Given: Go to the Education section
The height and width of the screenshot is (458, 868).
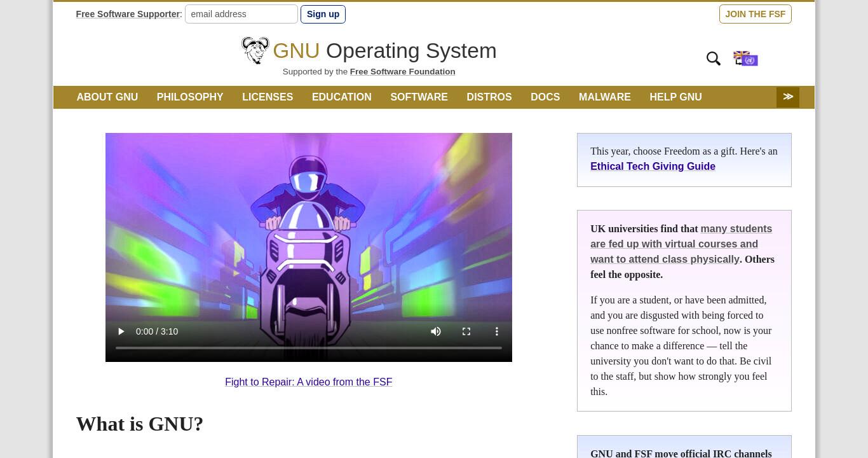Looking at the screenshot, I should tap(341, 97).
